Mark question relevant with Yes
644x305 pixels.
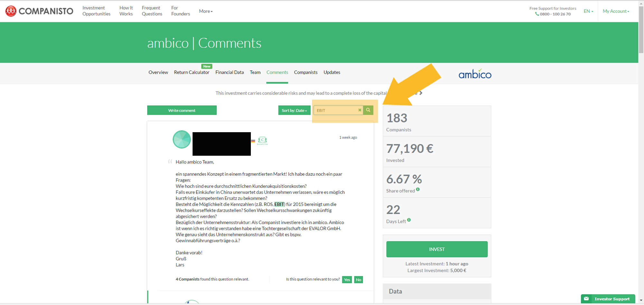[347, 280]
